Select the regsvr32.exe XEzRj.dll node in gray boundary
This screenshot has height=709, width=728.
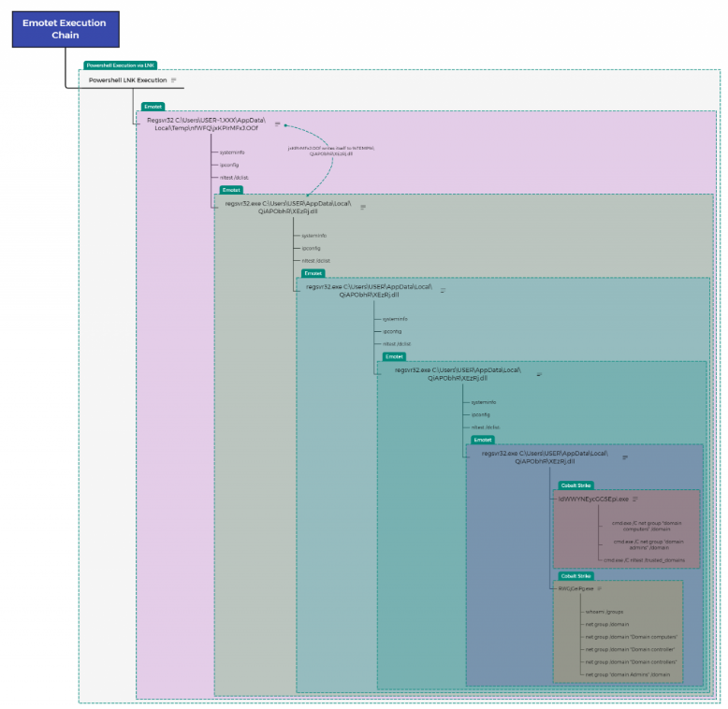click(288, 208)
